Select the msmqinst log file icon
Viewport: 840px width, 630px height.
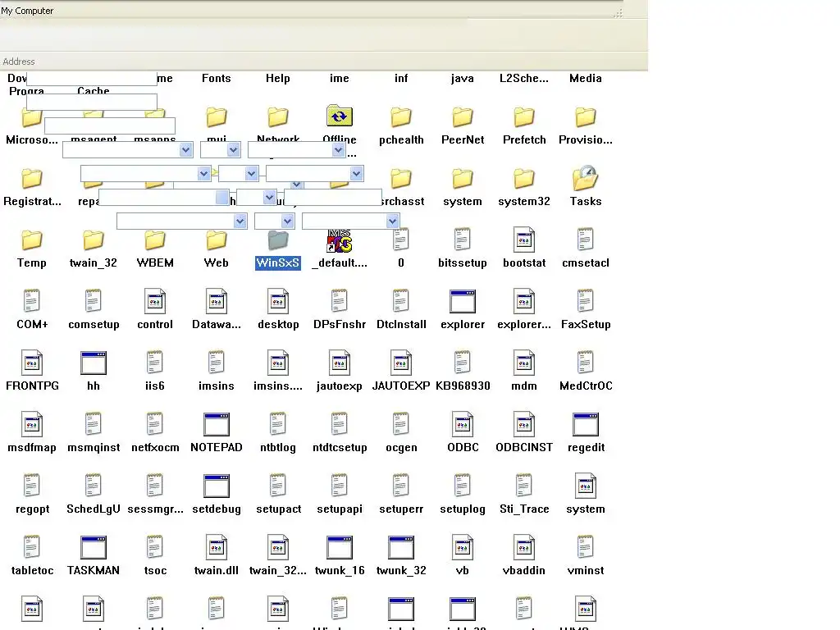(94, 424)
